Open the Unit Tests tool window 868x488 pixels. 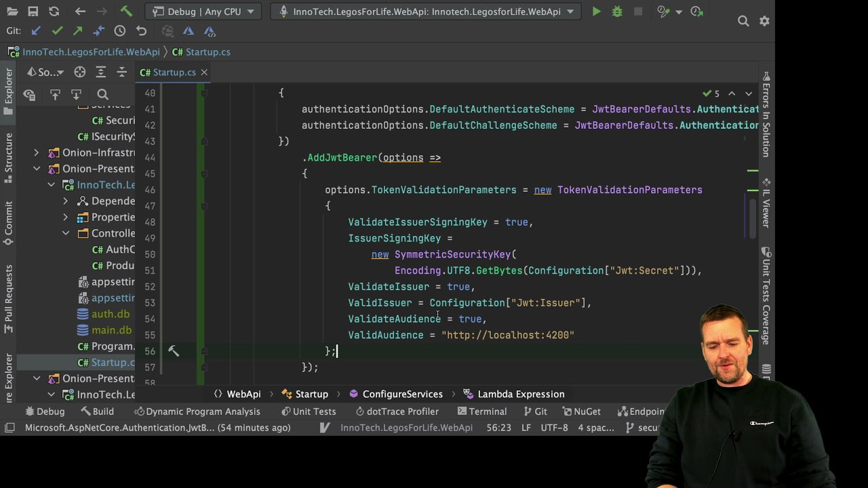pyautogui.click(x=309, y=411)
